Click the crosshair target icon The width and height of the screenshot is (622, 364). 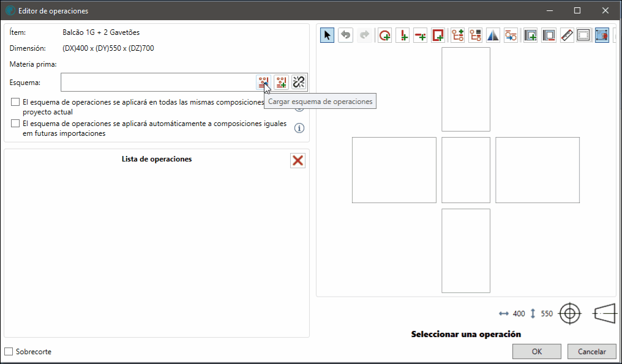[569, 314]
